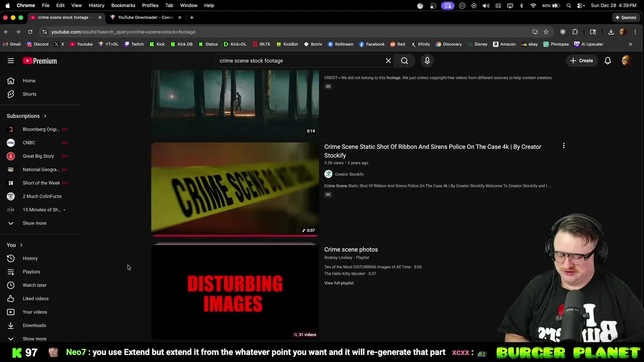Open the notifications bell
The height and width of the screenshot is (362, 644).
pos(608,61)
